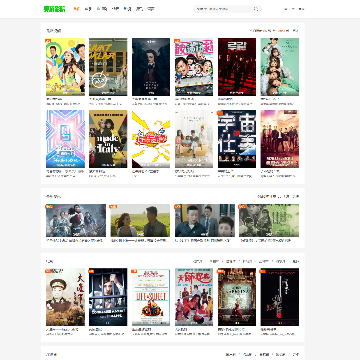This screenshot has width=360, height=360.
Task: Open the 'Made in Italy' movie poster
Action: click(108, 139)
